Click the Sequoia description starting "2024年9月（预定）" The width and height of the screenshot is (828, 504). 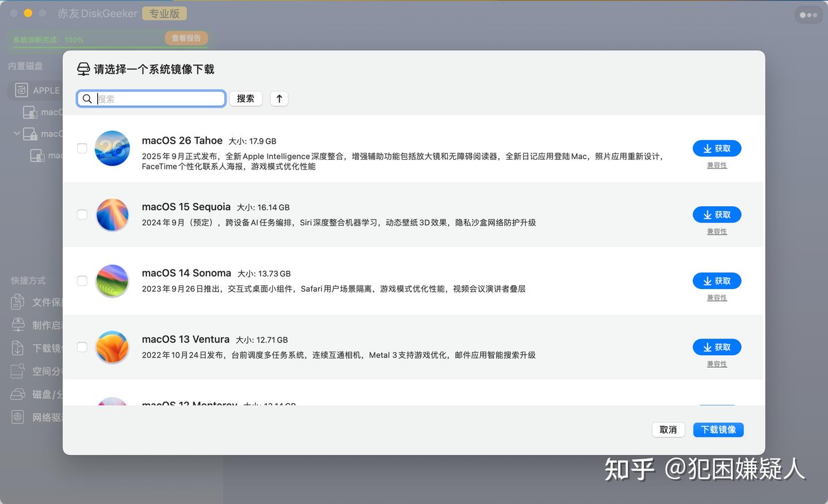coord(339,222)
